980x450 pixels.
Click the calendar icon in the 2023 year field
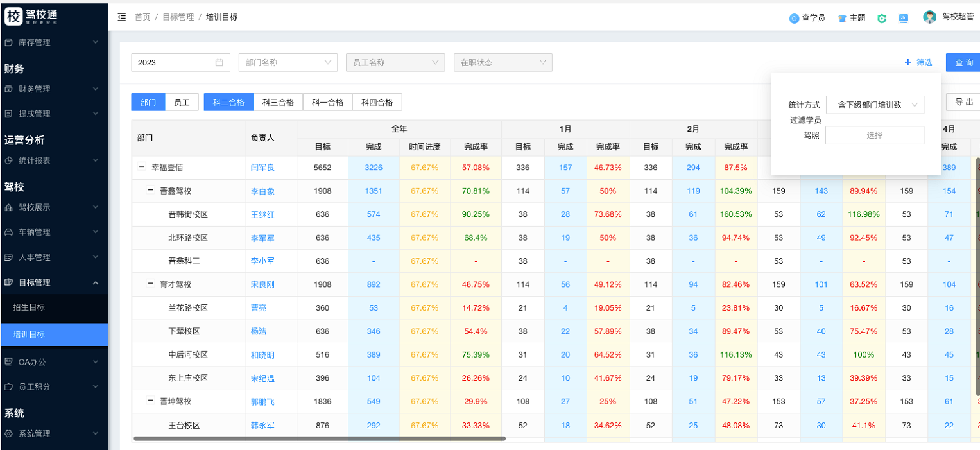tap(219, 62)
